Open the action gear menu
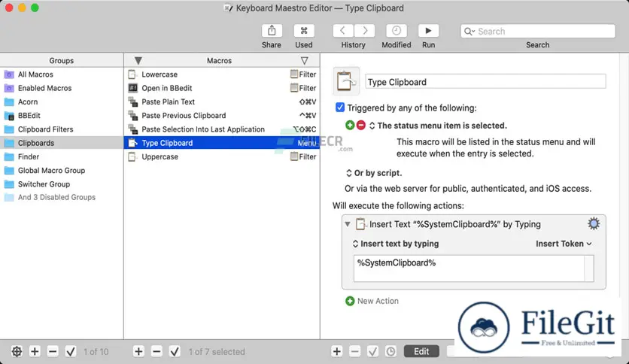The image size is (629, 364). pyautogui.click(x=594, y=223)
